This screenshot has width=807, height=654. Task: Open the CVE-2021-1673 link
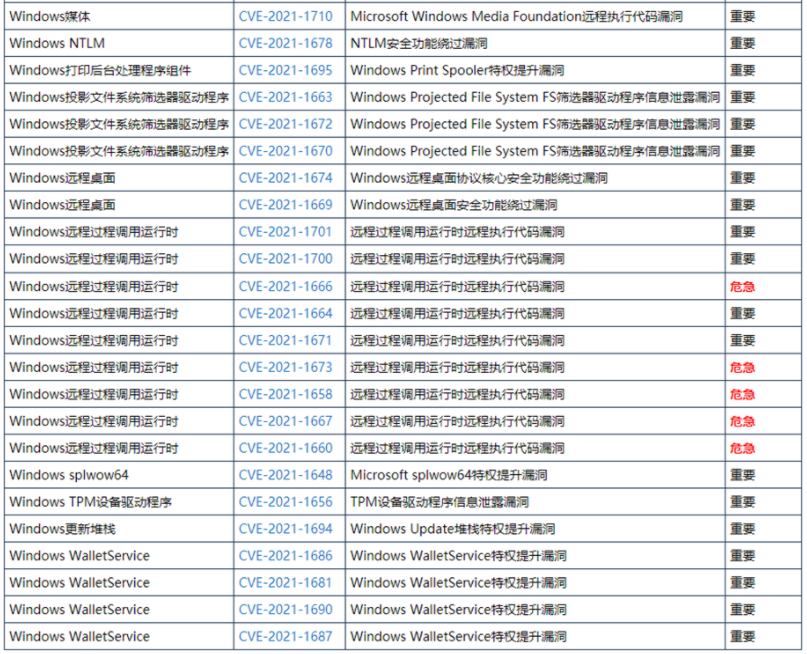click(286, 367)
